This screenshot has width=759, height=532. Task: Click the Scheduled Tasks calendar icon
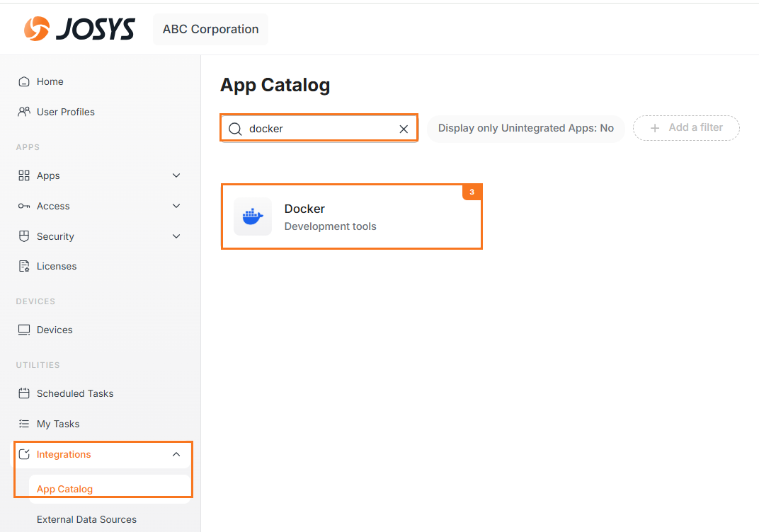[24, 393]
